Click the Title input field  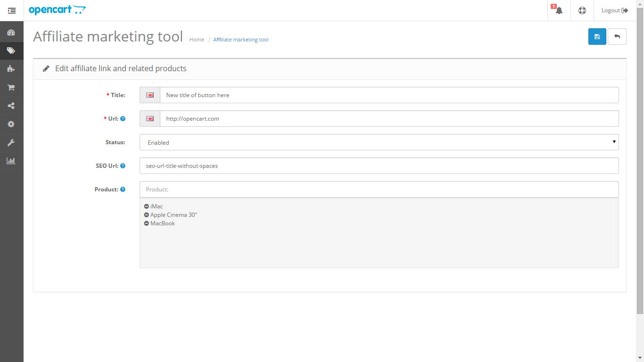(389, 95)
